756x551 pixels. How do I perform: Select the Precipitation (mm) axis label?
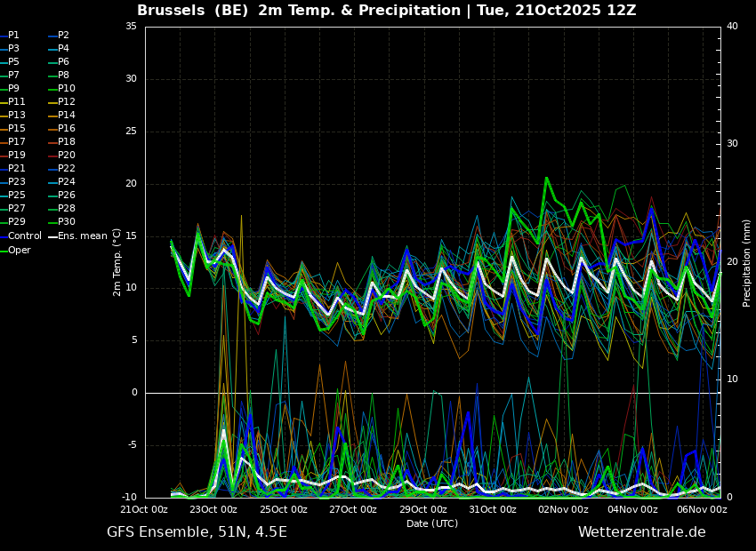click(x=747, y=262)
